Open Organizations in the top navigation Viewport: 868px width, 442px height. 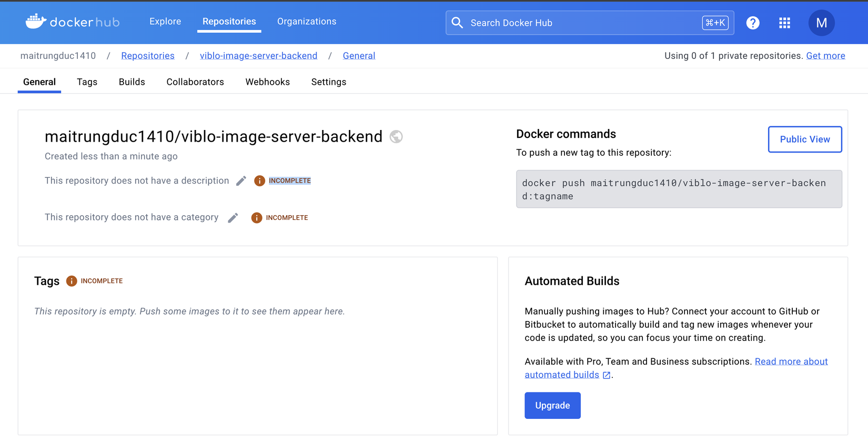tap(307, 22)
